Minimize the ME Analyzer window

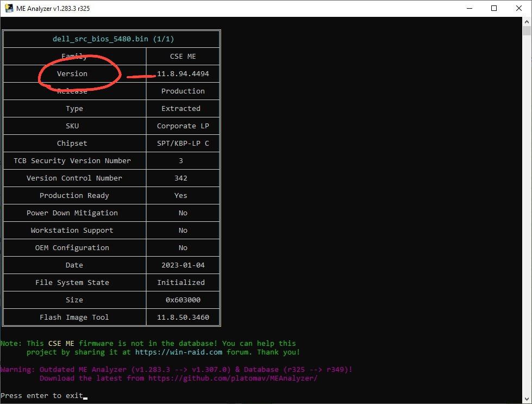(470, 8)
